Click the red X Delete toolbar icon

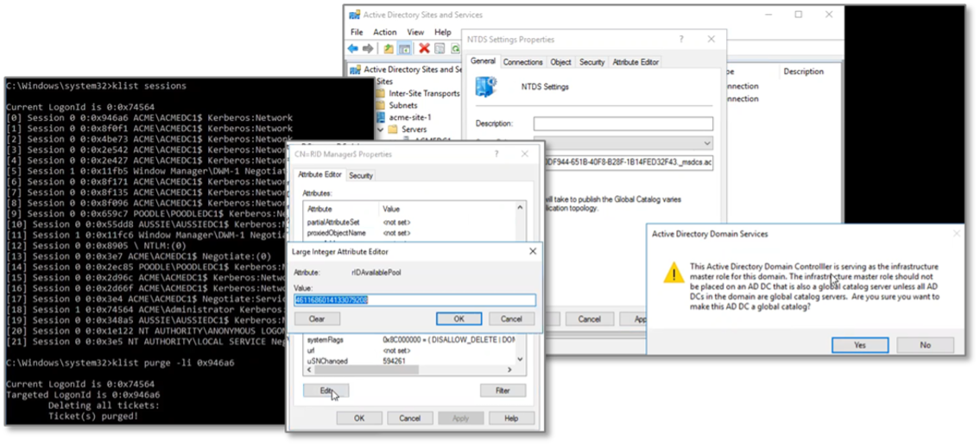click(x=424, y=48)
